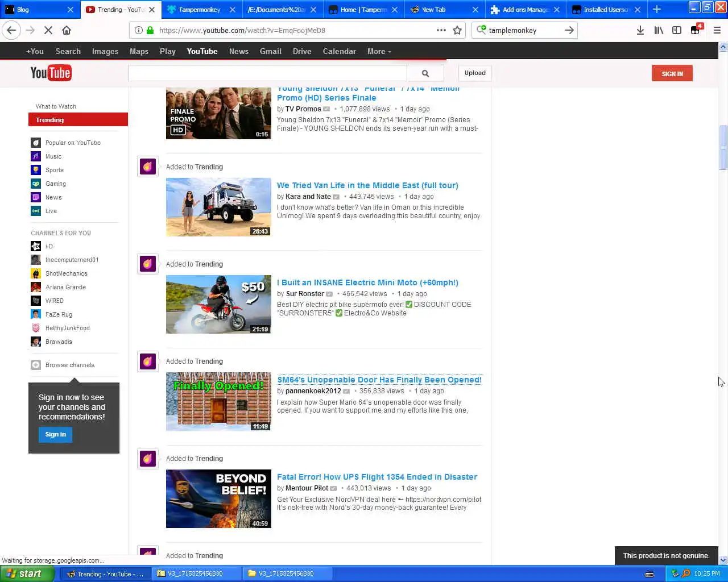Open the News category icon in sidebar
The image size is (728, 582).
coord(36,197)
